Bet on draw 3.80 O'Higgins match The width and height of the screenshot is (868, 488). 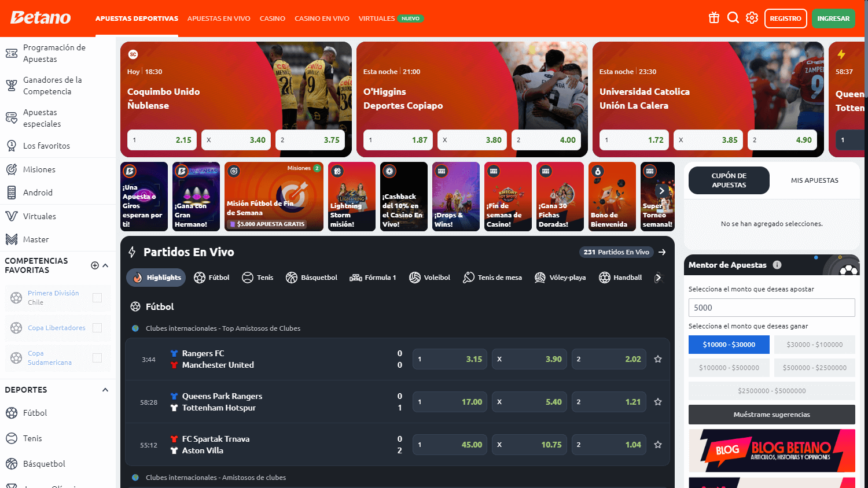pos(472,140)
